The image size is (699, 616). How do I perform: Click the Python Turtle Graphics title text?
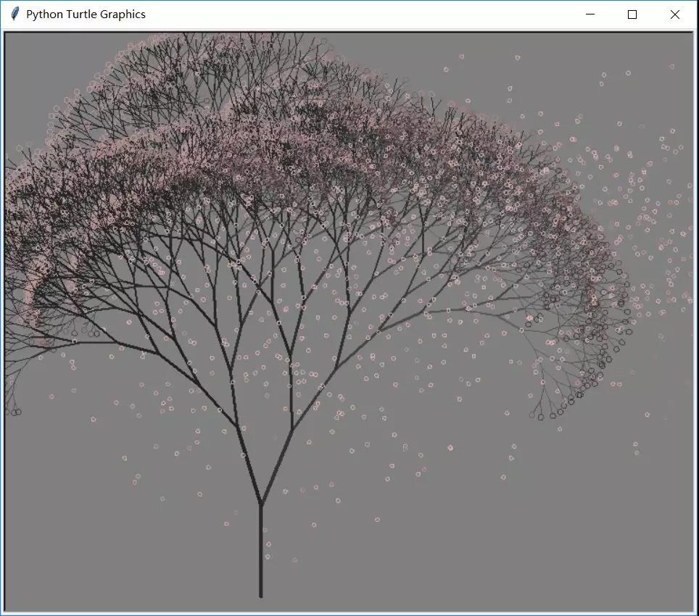[x=86, y=14]
